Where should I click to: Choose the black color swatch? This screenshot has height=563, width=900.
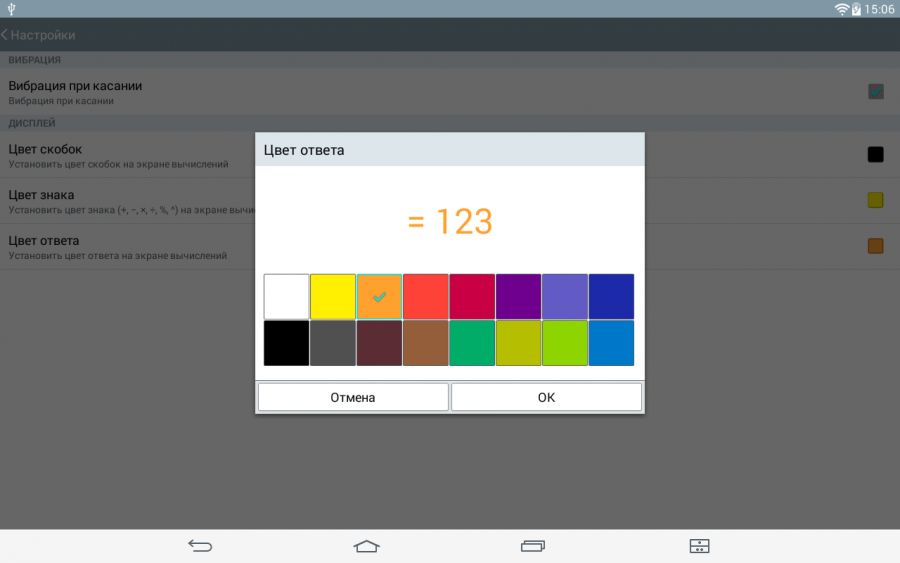tap(286, 343)
